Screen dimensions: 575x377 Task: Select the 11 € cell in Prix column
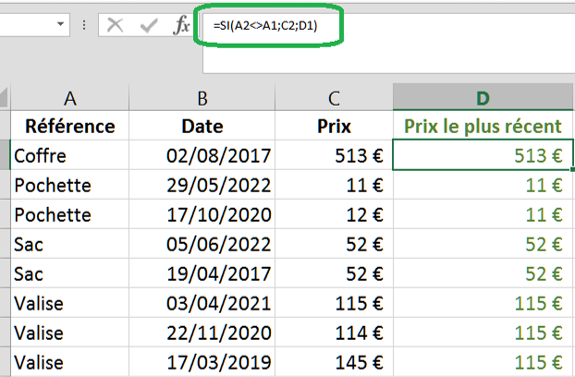334,185
